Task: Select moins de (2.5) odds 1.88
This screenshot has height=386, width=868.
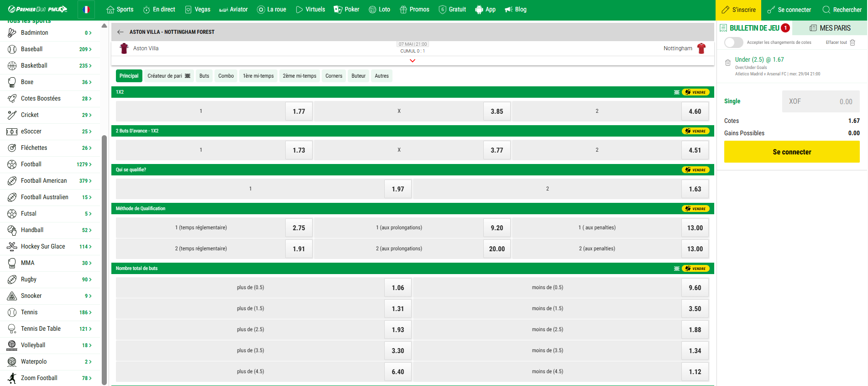Action: click(x=695, y=330)
